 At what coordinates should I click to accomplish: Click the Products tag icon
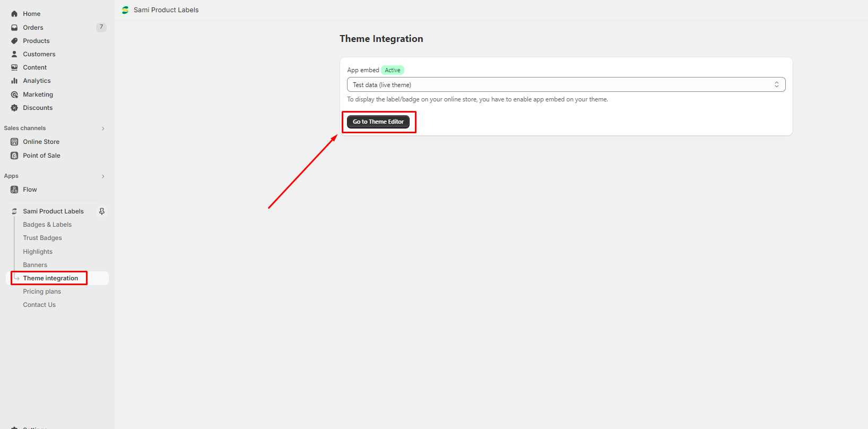point(14,41)
